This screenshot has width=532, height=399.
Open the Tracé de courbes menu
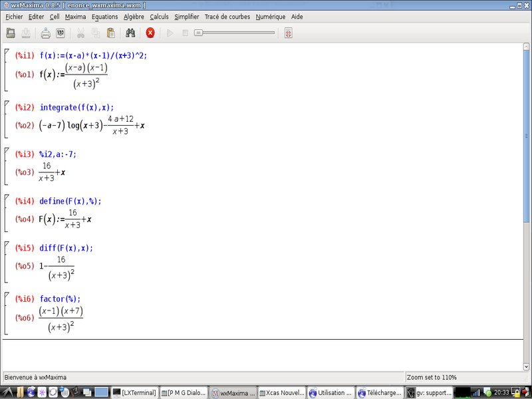(227, 17)
